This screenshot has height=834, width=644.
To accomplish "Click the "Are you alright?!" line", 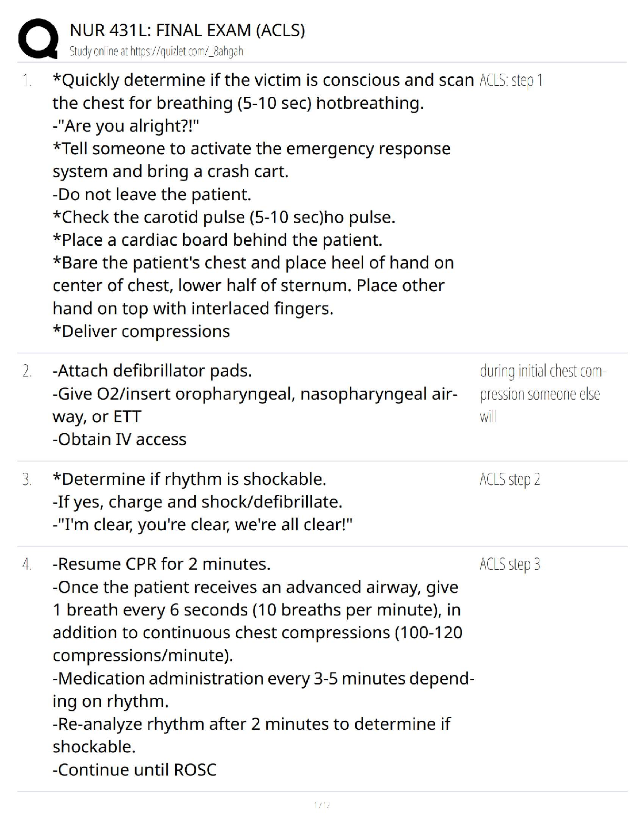I will click(126, 126).
